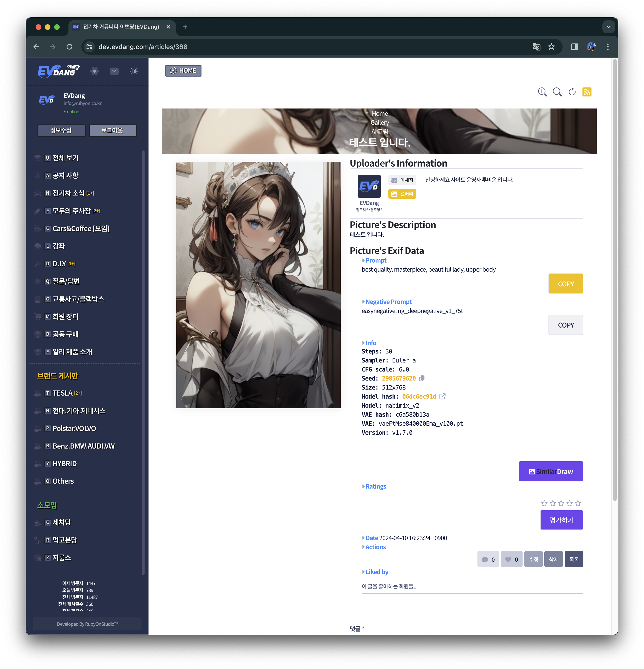The width and height of the screenshot is (644, 669).
Task: Click the flower settings icon in sidebar
Action: [x=95, y=71]
